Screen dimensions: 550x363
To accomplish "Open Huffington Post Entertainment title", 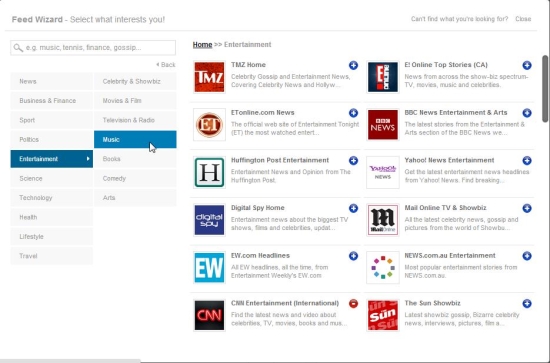I will coord(280,160).
